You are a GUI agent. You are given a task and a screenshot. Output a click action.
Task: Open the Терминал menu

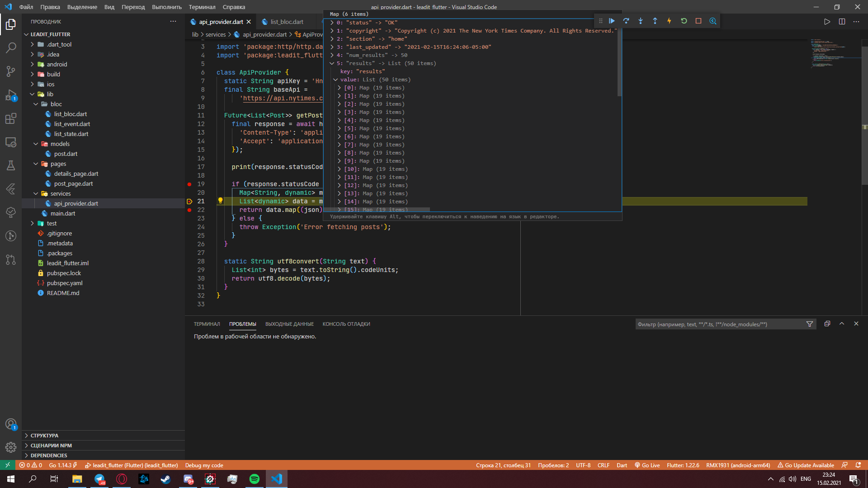pos(202,7)
